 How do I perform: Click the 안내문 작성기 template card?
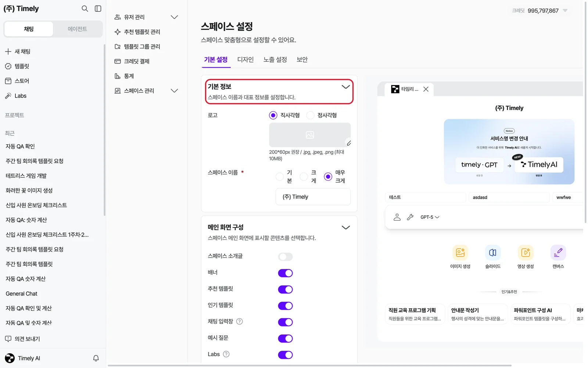click(x=478, y=314)
